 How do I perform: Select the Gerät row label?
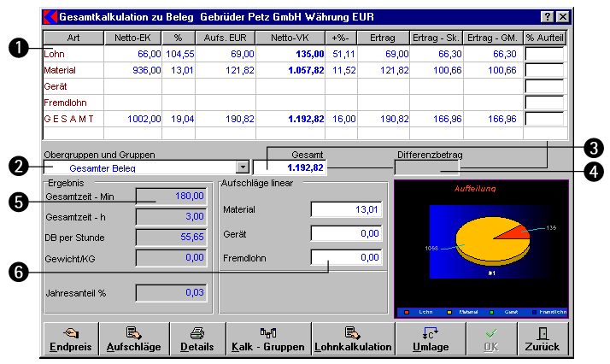pyautogui.click(x=56, y=86)
